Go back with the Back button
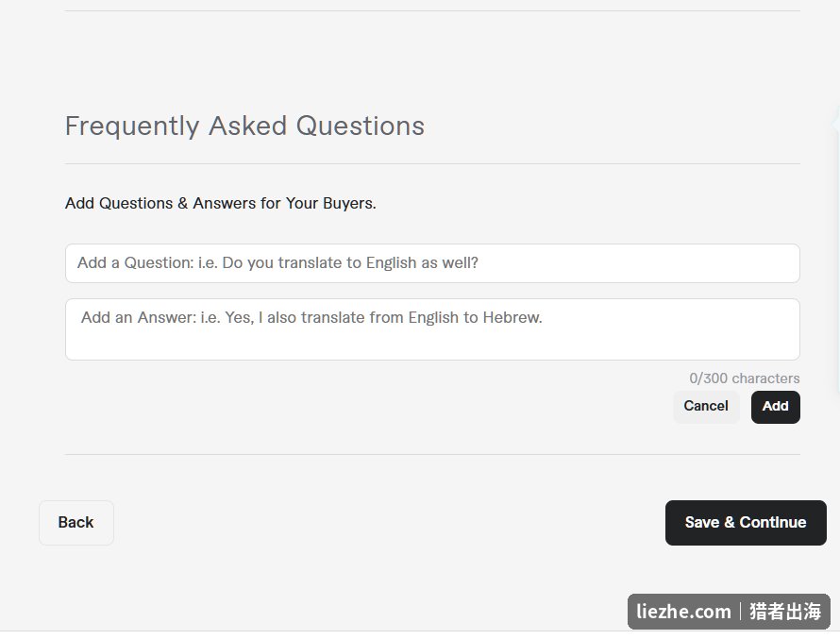The height and width of the screenshot is (639, 840). click(76, 523)
